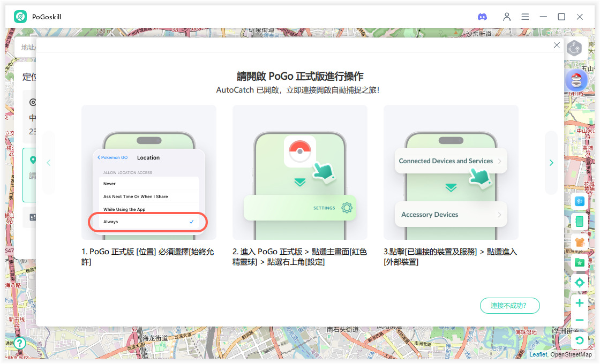Click step 2 caption about 紅色精靈球
Image resolution: width=600 pixels, height=364 pixels.
[299, 256]
